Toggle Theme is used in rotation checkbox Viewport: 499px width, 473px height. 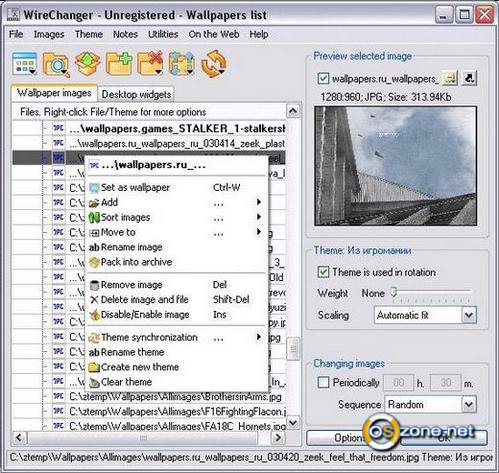pyautogui.click(x=323, y=272)
